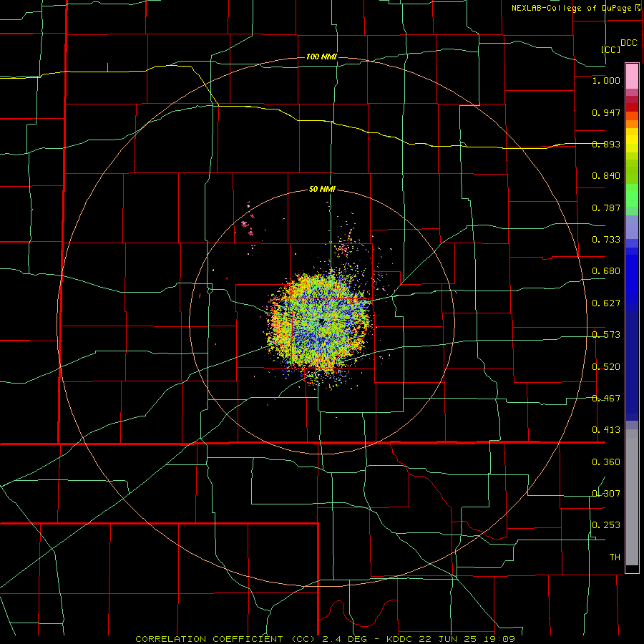Viewport: 644px width, 644px height.
Task: Click the DCC [CC] legend title
Action: coord(619,46)
